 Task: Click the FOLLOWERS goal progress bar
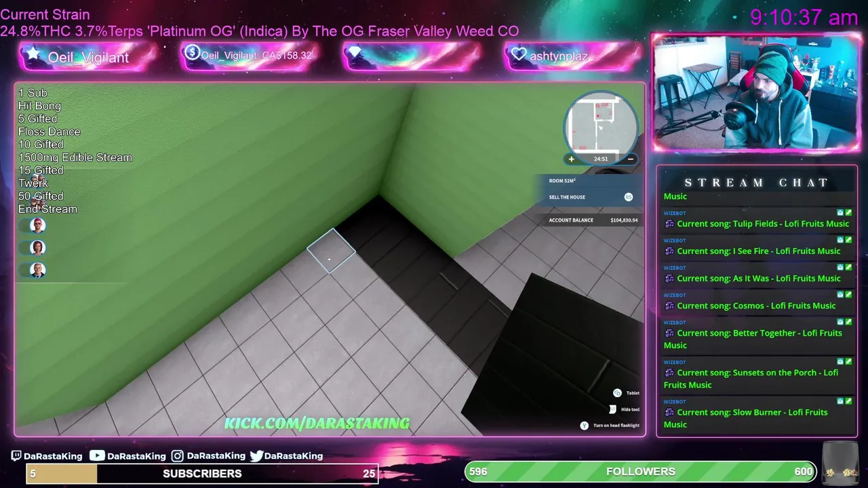click(641, 472)
